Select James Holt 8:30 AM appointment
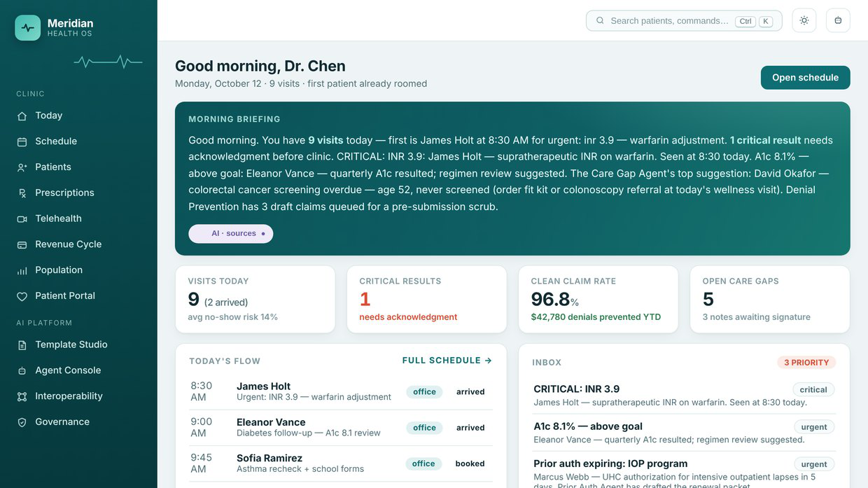Screen dimensions: 868x488 (341, 392)
